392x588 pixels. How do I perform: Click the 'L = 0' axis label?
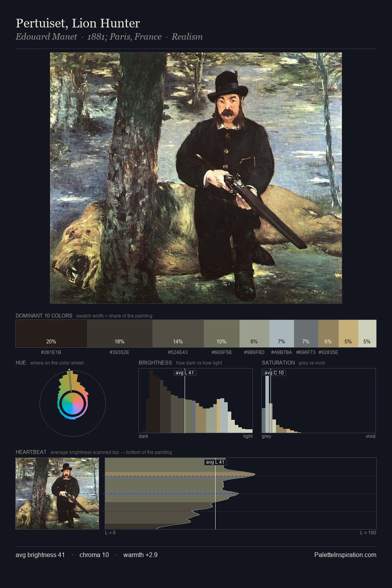tap(110, 533)
